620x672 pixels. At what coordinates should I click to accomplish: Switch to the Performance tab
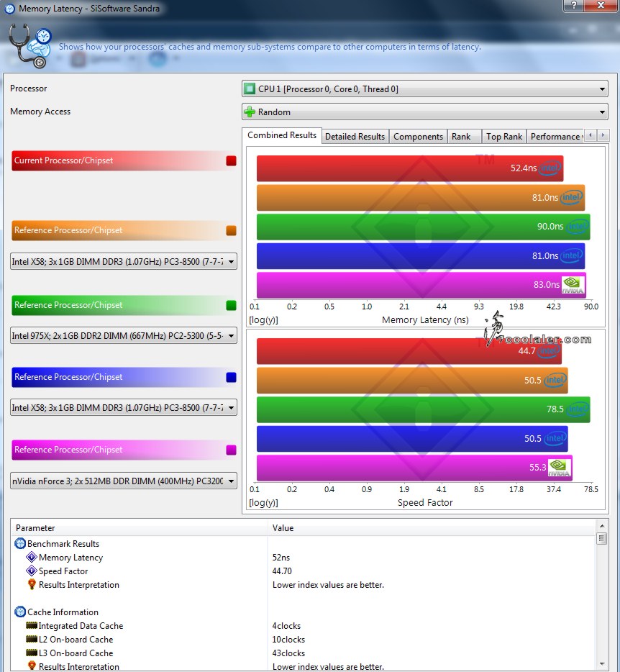[555, 137]
